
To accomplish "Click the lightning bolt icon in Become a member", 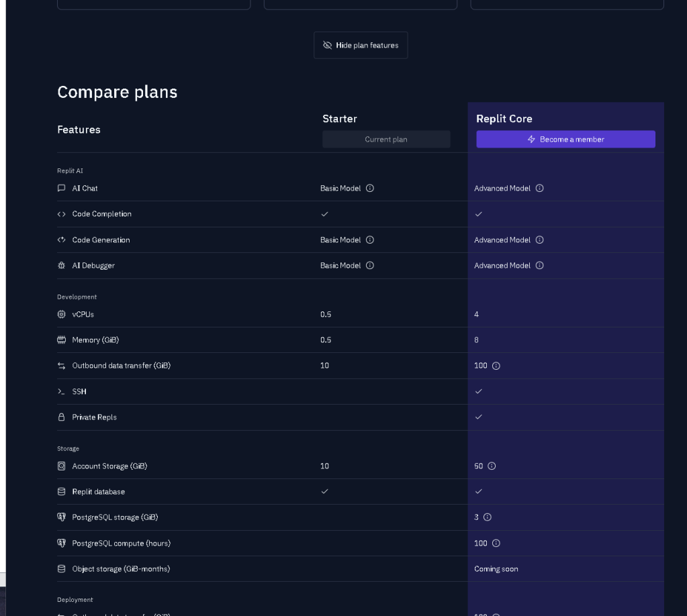I will pos(531,139).
